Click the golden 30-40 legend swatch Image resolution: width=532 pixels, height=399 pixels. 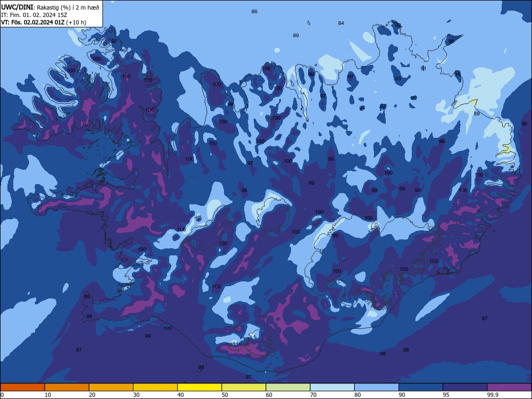[x=155, y=387]
